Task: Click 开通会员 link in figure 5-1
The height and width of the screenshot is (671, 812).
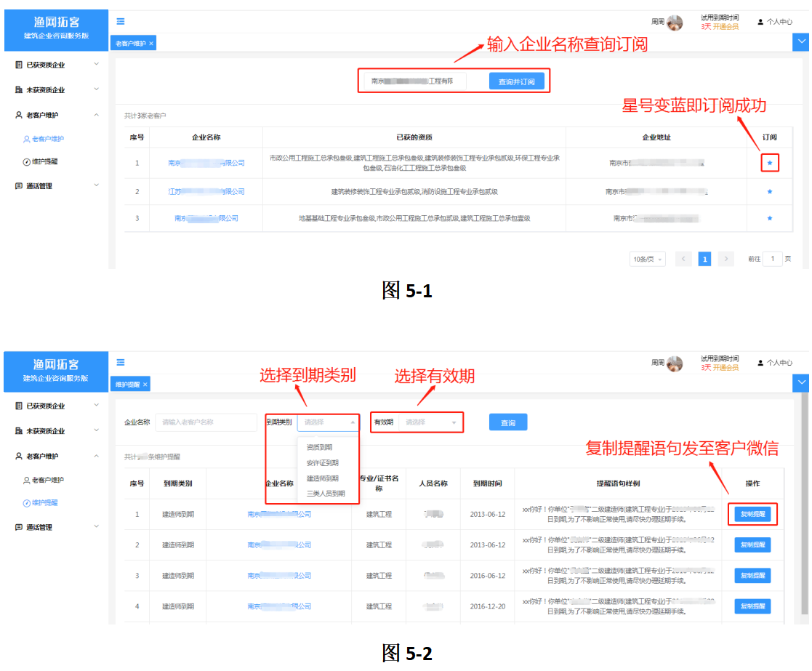Action: point(725,26)
